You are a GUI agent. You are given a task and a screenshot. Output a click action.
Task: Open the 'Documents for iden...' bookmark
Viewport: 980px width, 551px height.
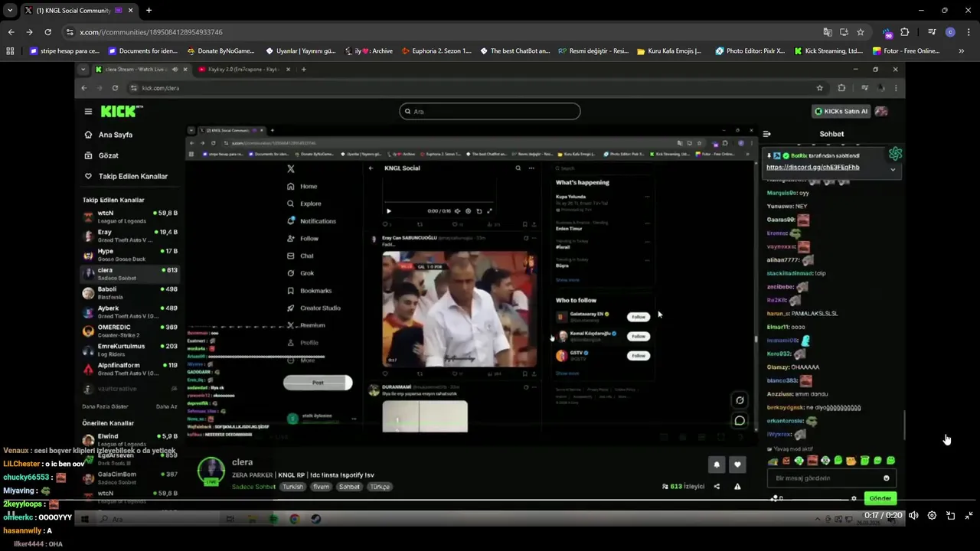[143, 51]
